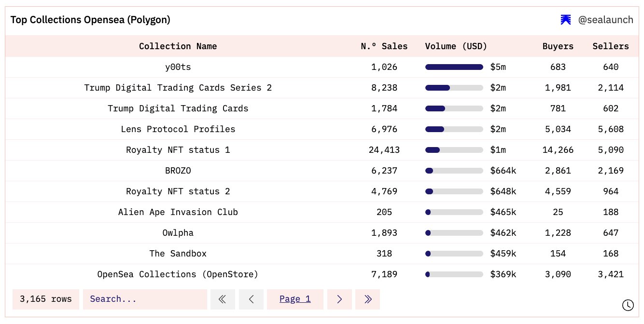Select OpenSea Collections (OpenStore) name
This screenshot has height=324, width=644.
coord(178,274)
